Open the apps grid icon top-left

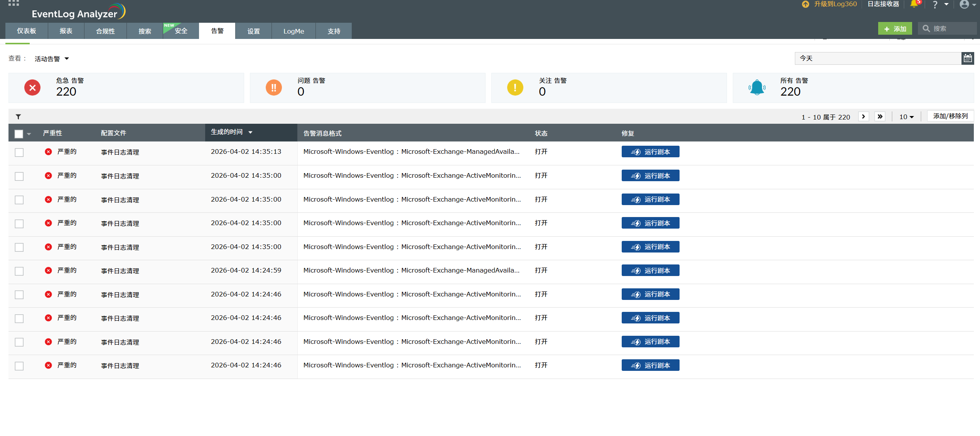pyautogui.click(x=13, y=3)
